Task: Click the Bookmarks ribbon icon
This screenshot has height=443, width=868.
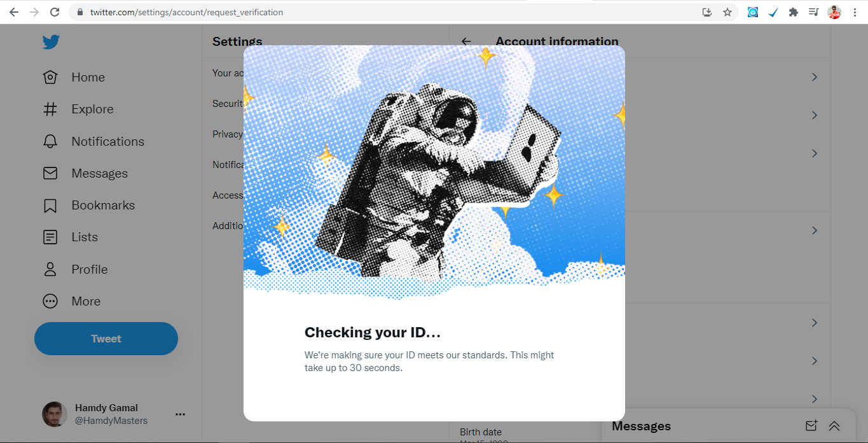Action: pos(50,206)
